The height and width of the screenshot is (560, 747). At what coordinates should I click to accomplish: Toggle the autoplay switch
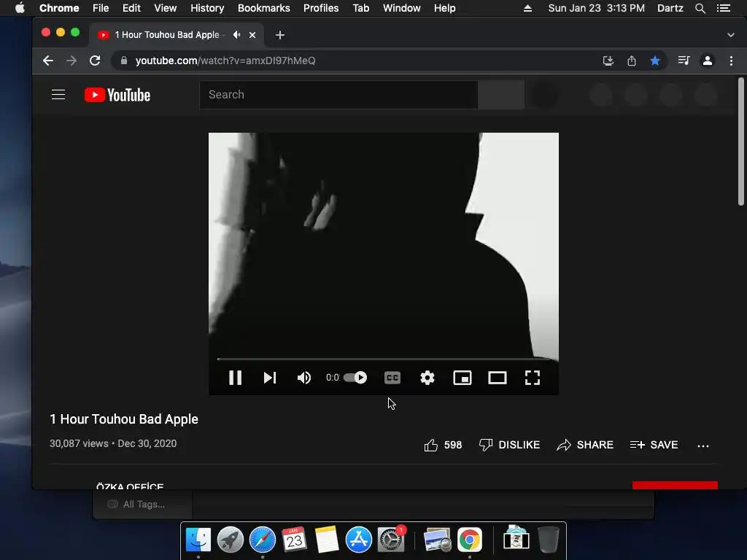click(x=355, y=378)
